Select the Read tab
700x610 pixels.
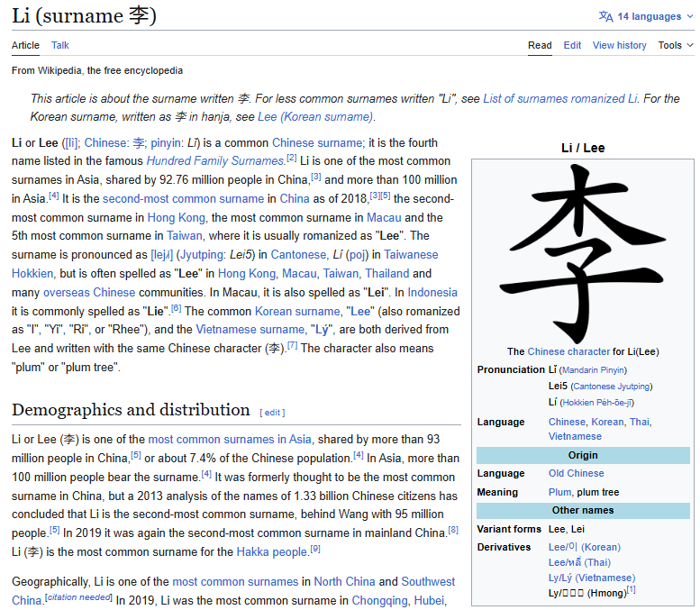(x=540, y=45)
